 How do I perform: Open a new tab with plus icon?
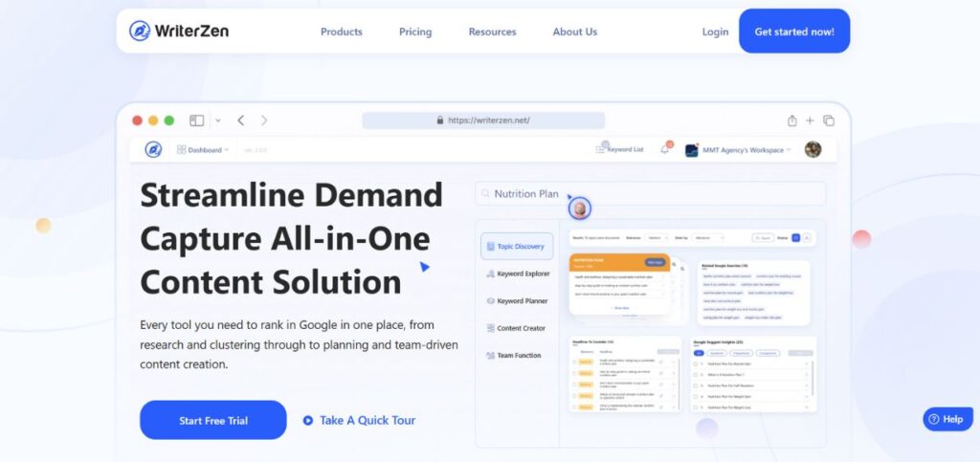[x=810, y=121]
